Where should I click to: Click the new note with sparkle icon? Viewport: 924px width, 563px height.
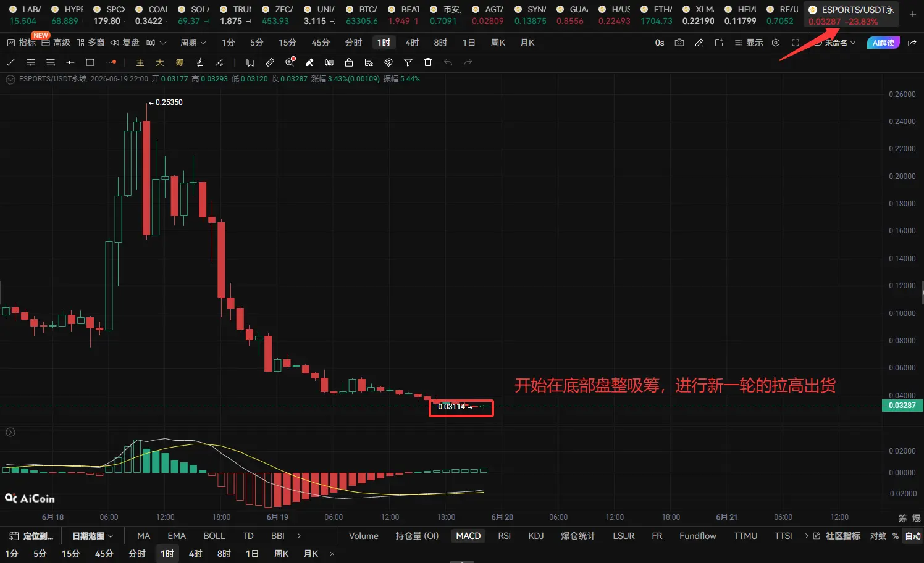click(719, 43)
